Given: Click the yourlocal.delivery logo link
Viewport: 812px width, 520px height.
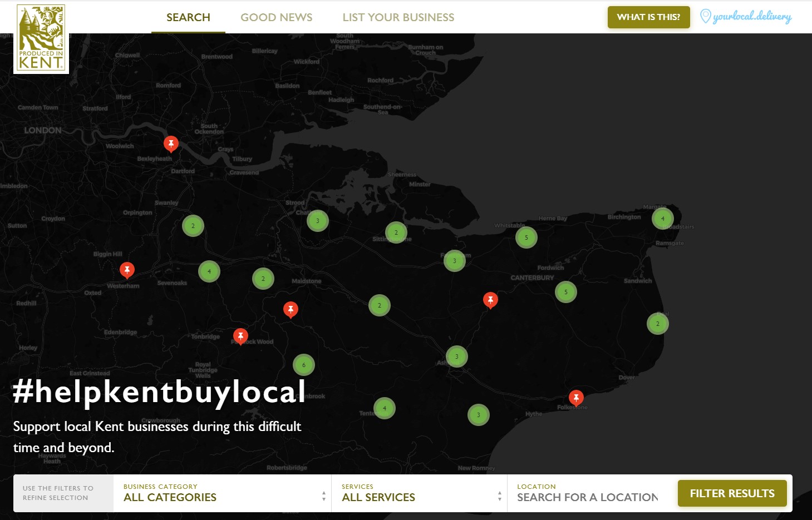Looking at the screenshot, I should (x=746, y=17).
